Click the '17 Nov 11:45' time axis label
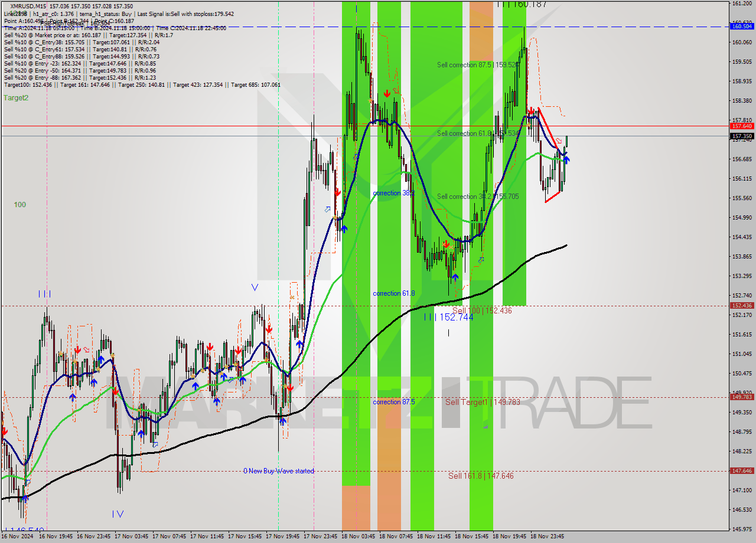The width and height of the screenshot is (756, 543). click(207, 537)
